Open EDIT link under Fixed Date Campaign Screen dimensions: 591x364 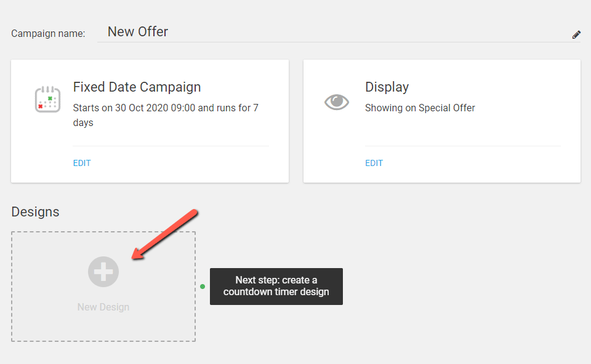click(82, 163)
